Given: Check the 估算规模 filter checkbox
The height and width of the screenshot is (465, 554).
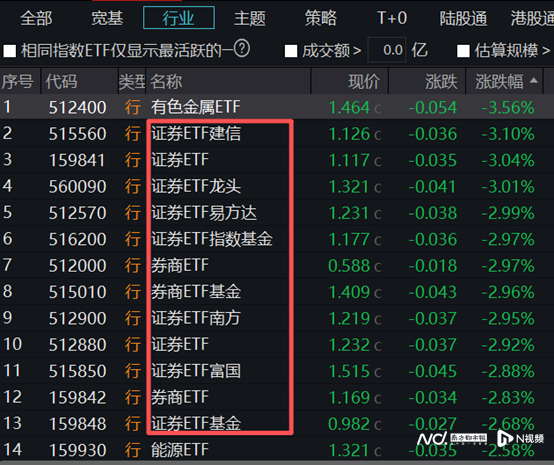Looking at the screenshot, I should [463, 51].
